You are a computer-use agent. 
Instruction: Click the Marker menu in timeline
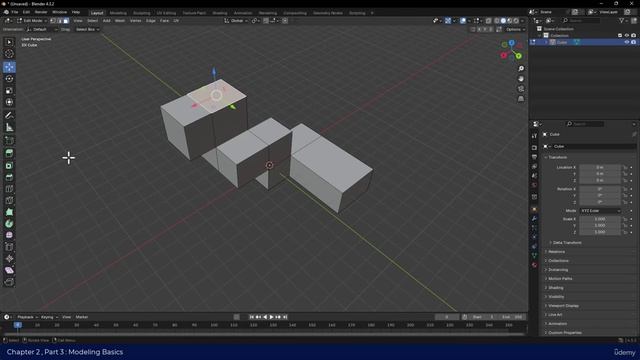82,317
